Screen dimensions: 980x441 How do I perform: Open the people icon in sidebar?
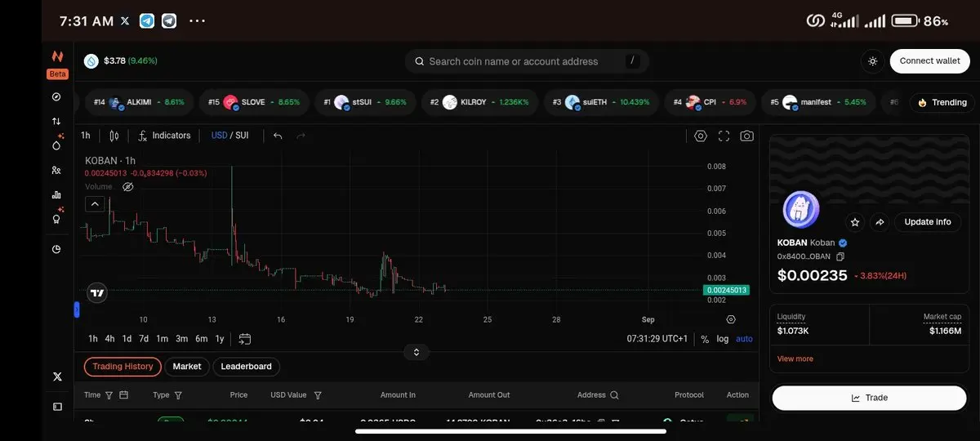(56, 170)
